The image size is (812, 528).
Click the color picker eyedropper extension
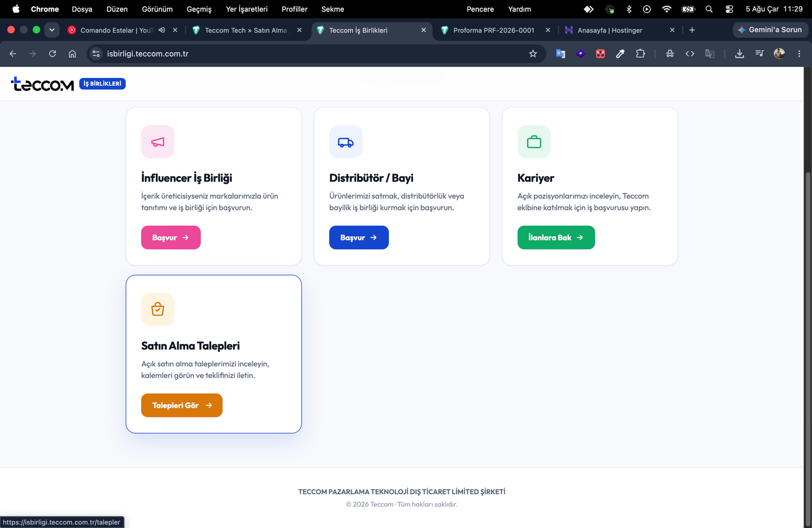click(620, 54)
